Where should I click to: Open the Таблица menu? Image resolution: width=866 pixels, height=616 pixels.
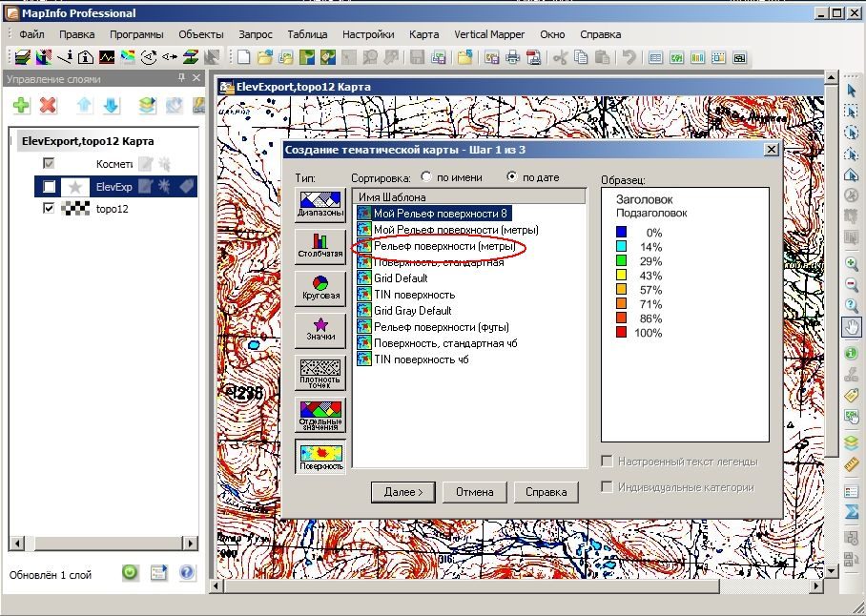[308, 34]
